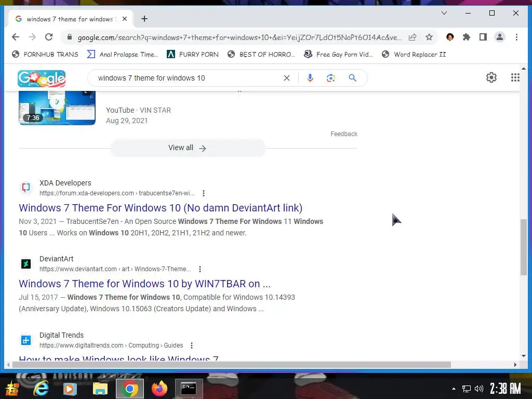
Task: Click the Google logo
Action: point(42,79)
